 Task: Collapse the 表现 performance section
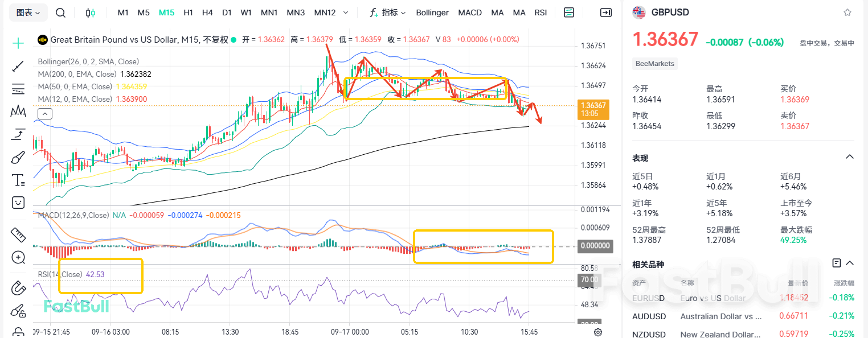pyautogui.click(x=849, y=157)
